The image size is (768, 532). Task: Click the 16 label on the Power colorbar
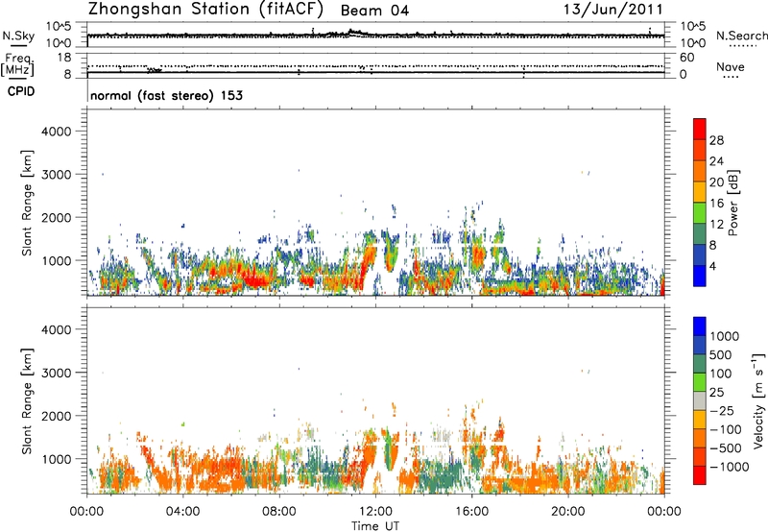click(716, 204)
